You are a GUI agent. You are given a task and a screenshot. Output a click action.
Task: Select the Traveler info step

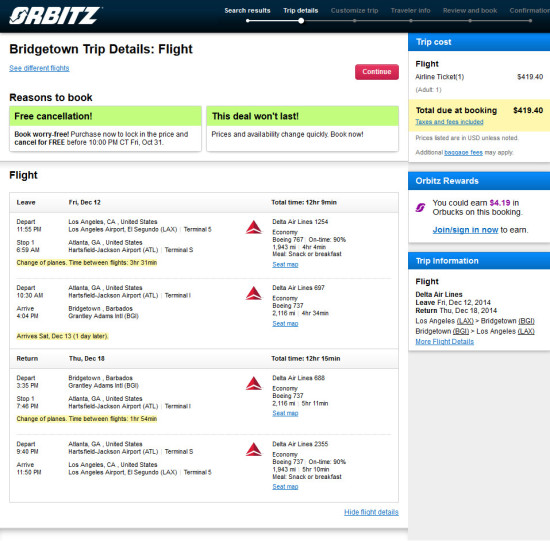pyautogui.click(x=410, y=11)
